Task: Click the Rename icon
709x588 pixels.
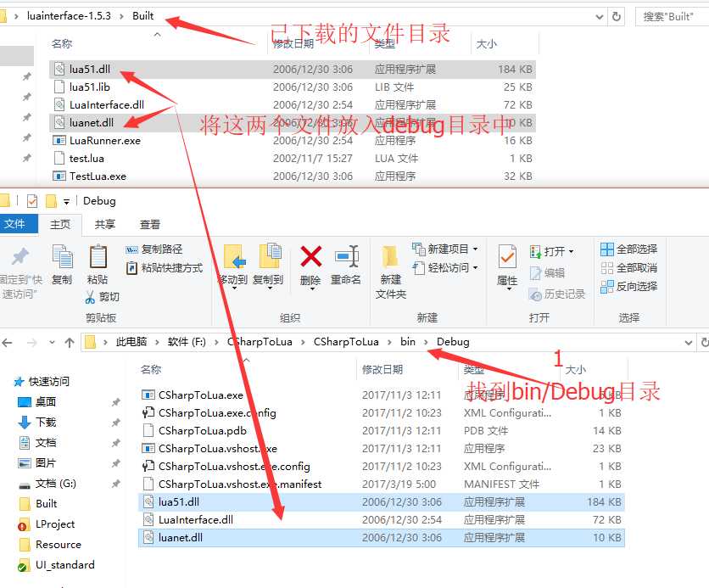Action: [346, 256]
